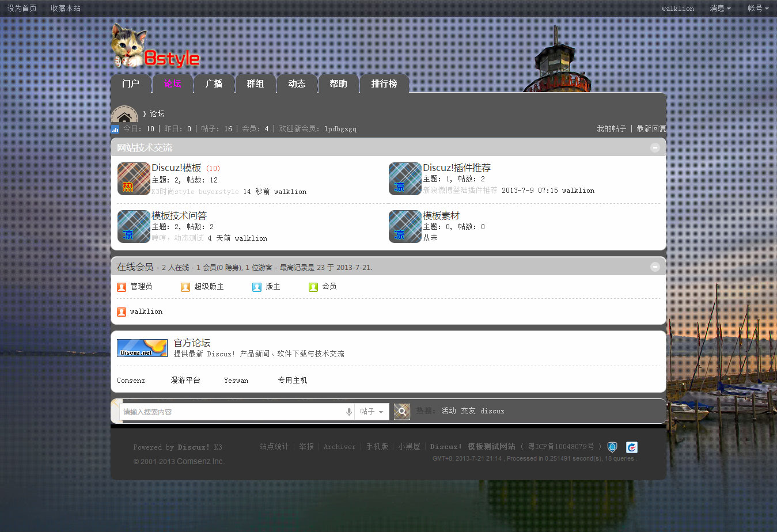This screenshot has width=777, height=532.
Task: Collapse the 网站技术交流 section
Action: point(655,147)
